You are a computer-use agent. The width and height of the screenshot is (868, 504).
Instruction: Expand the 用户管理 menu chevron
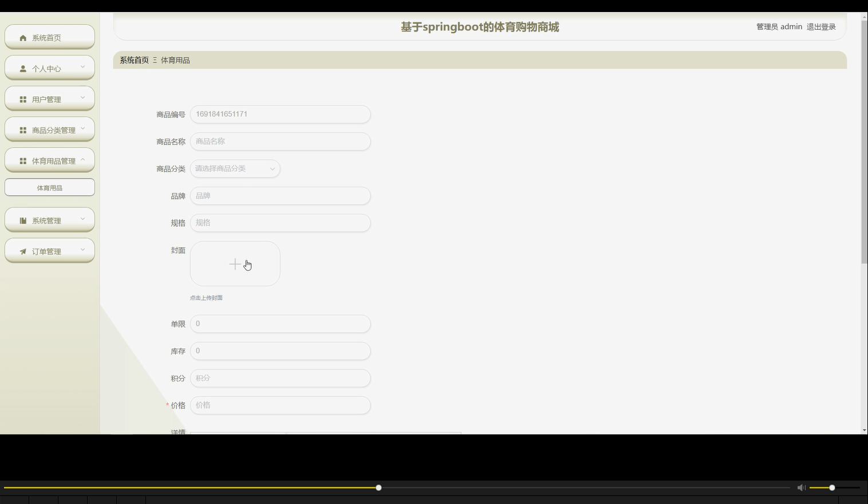82,98
